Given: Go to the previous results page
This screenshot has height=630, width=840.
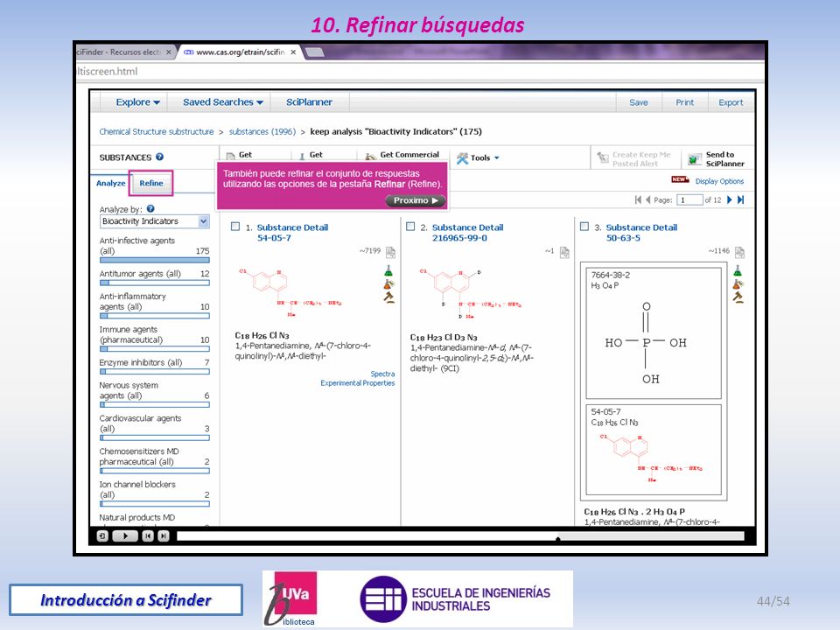Looking at the screenshot, I should [x=647, y=199].
